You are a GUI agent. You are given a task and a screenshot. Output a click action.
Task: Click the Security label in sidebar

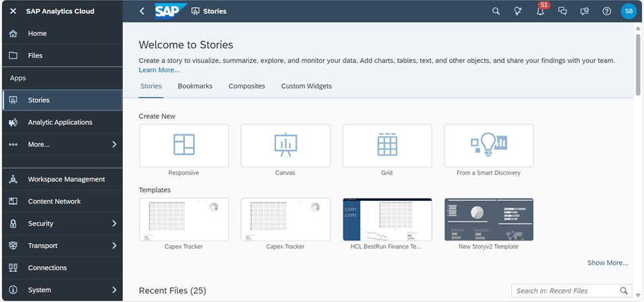click(41, 223)
